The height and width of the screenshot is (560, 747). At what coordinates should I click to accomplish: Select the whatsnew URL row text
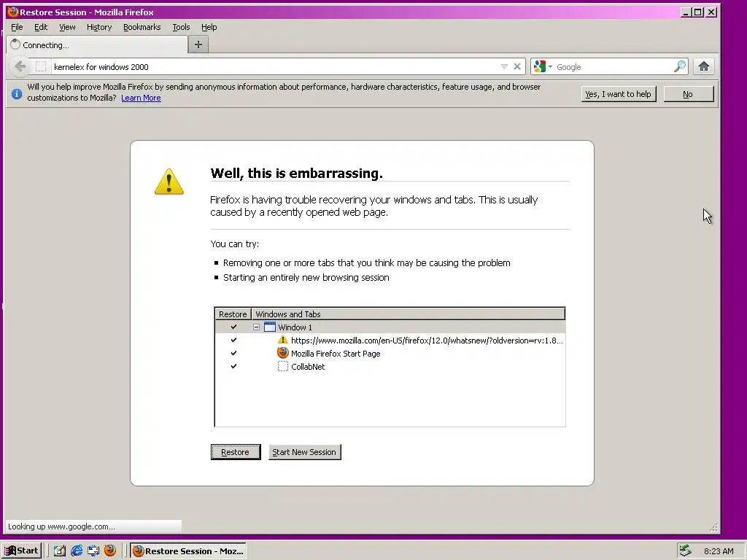pyautogui.click(x=427, y=341)
